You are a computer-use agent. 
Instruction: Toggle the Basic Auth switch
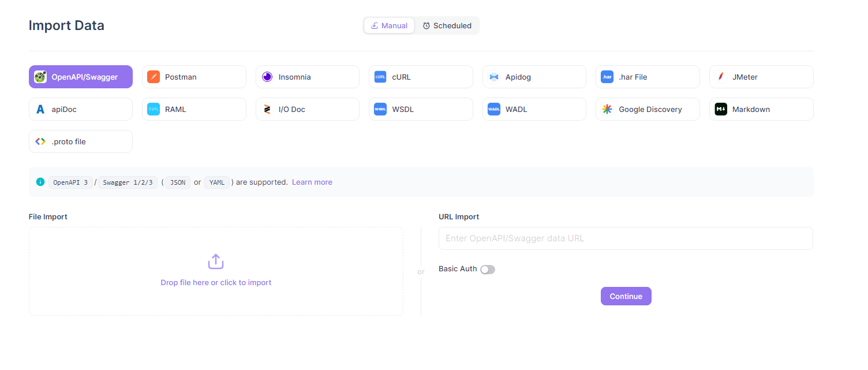click(488, 270)
